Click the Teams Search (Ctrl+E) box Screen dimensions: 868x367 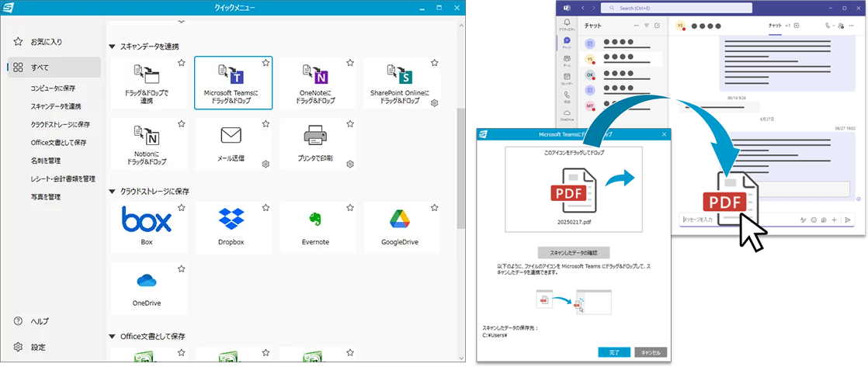click(x=676, y=8)
